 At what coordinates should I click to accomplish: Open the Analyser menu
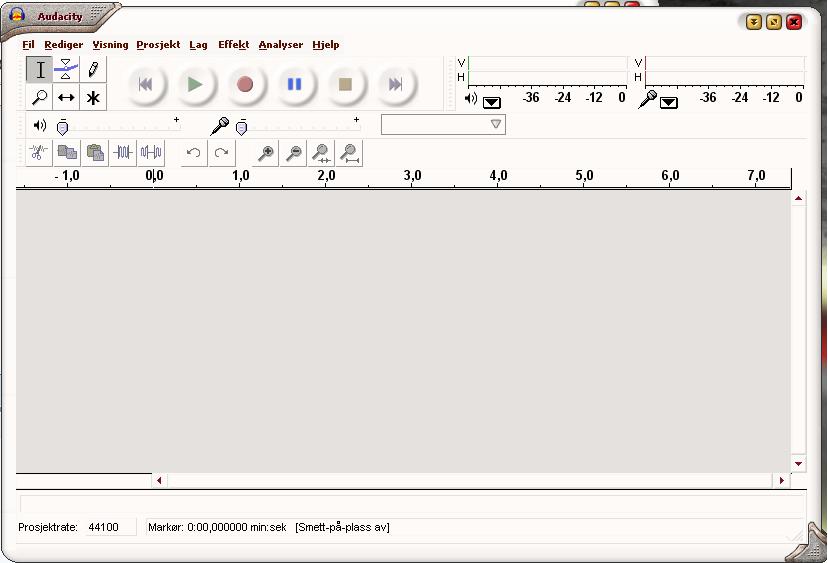[x=281, y=45]
